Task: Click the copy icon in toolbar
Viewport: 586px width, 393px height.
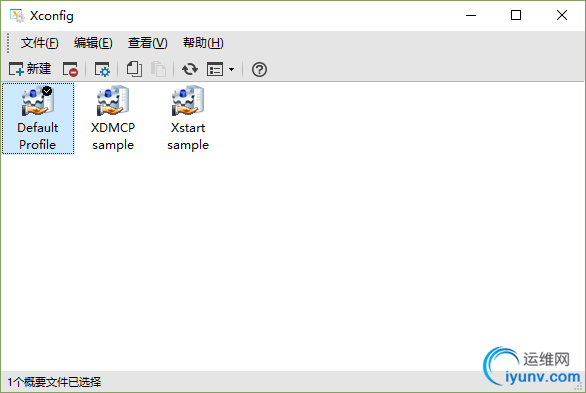Action: click(x=134, y=69)
